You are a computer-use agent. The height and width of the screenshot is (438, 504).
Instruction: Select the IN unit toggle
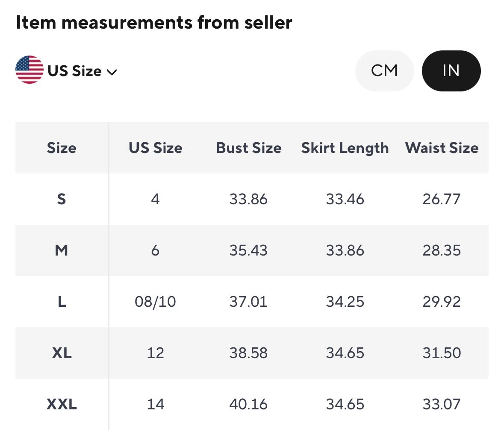[451, 71]
